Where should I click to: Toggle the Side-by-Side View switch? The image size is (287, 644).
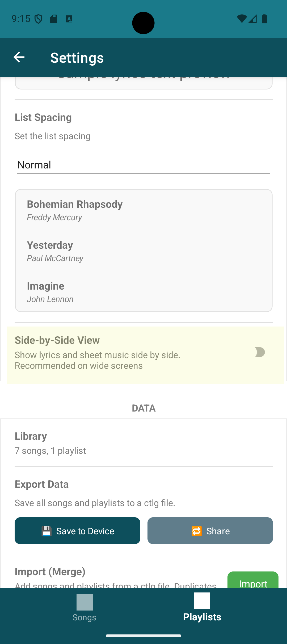[x=260, y=352]
